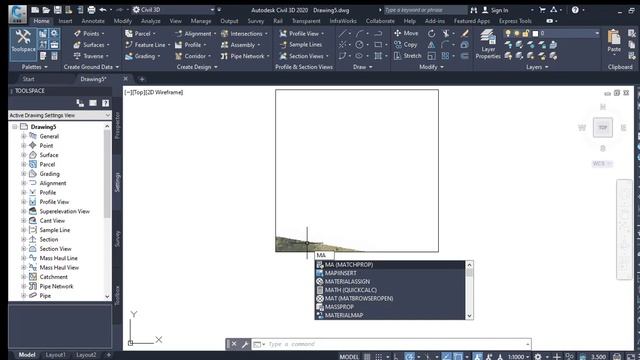Click the autocomplete list scroll-down arrow
The height and width of the screenshot is (360, 640).
point(469,316)
